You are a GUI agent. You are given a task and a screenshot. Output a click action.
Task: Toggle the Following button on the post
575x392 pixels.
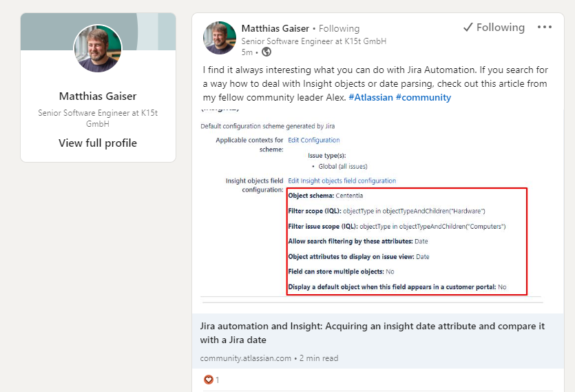[494, 28]
